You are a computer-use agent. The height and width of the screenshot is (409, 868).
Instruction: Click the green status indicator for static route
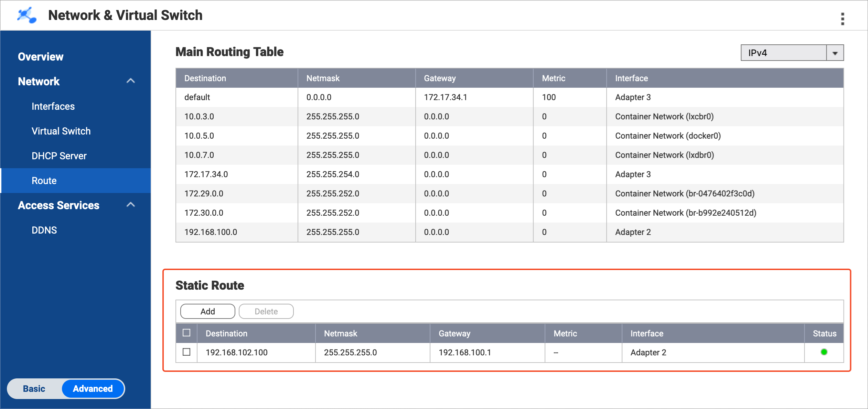824,352
